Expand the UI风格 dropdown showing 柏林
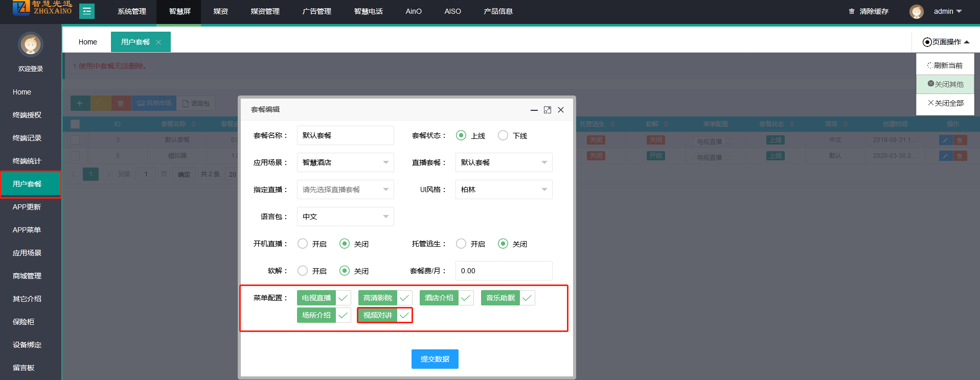 pos(504,189)
